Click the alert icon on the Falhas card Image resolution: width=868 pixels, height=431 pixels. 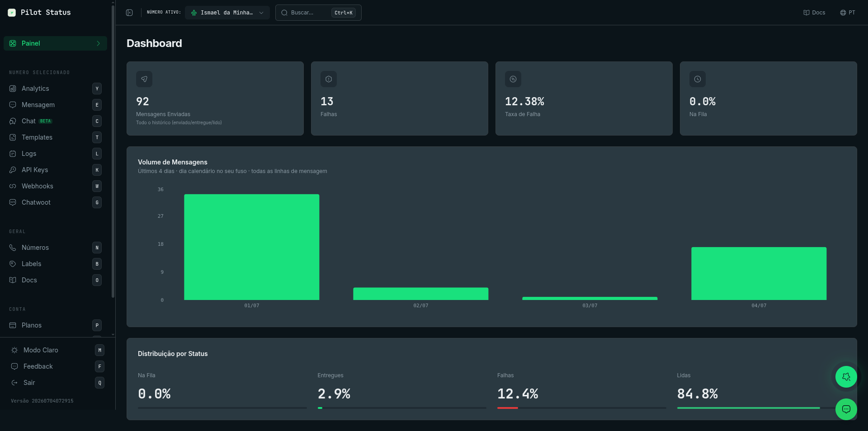[x=329, y=79]
